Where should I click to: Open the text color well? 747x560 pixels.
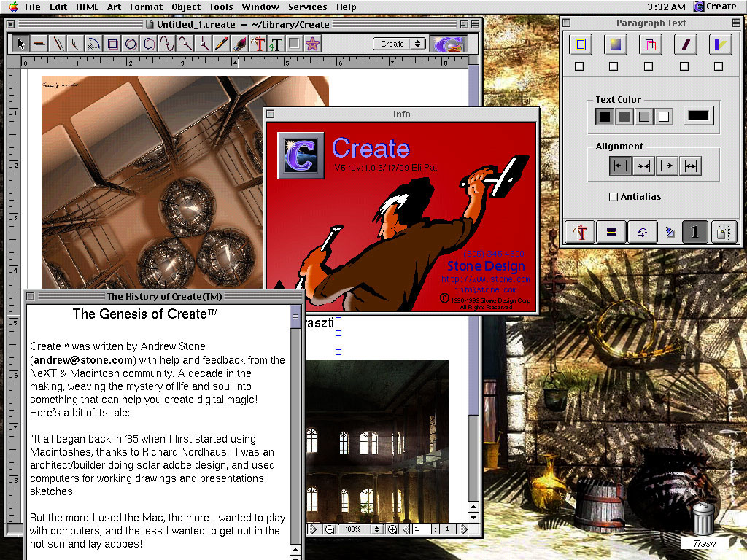tap(698, 116)
